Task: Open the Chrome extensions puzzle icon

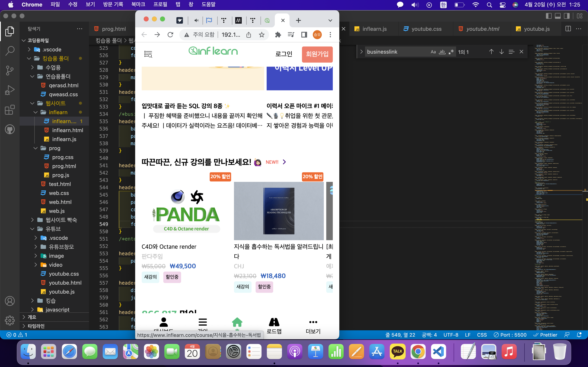Action: [278, 35]
